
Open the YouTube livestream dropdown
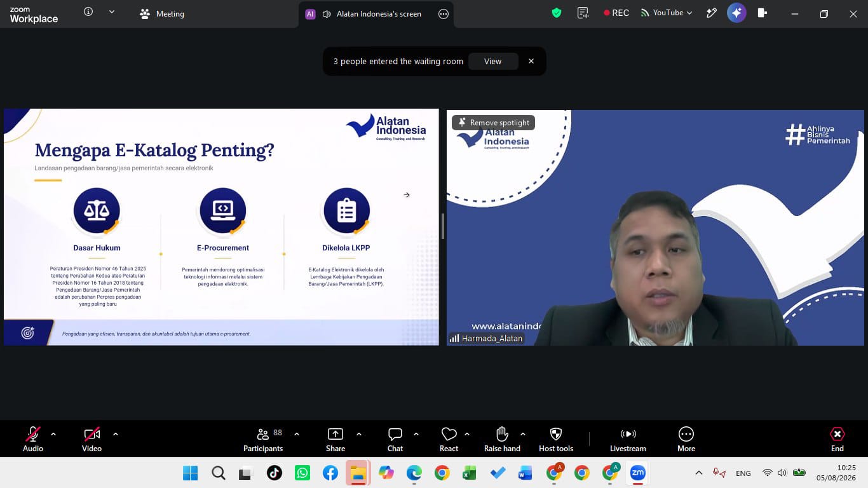667,13
